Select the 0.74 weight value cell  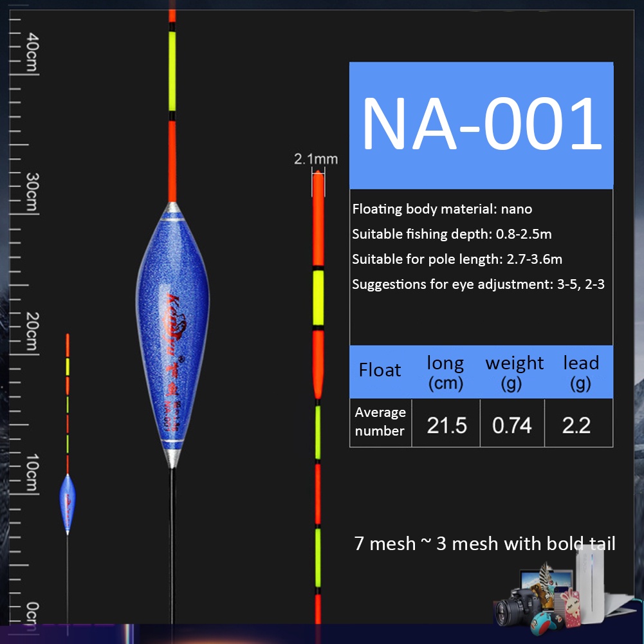pyautogui.click(x=512, y=425)
